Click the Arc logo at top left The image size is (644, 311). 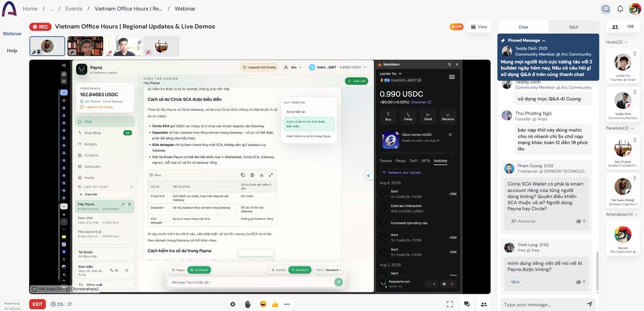tap(9, 9)
